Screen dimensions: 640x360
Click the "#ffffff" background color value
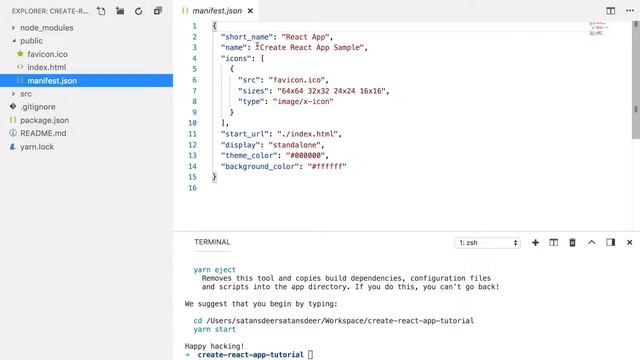click(327, 167)
